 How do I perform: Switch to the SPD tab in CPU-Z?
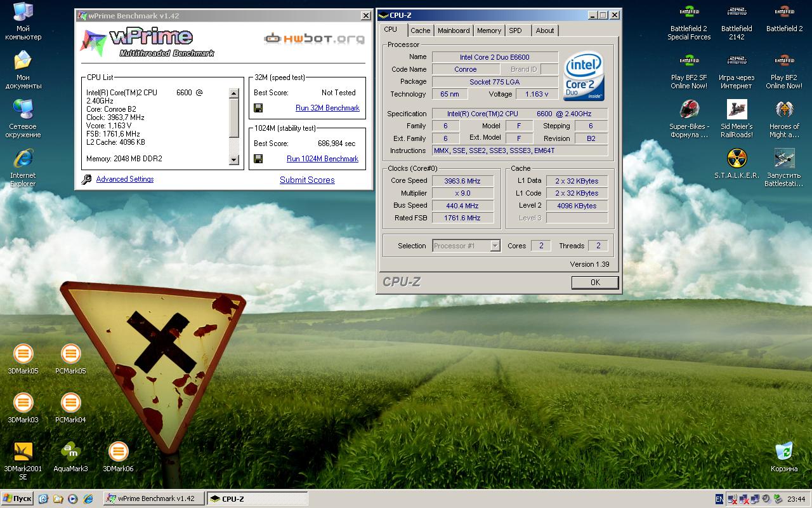[516, 30]
